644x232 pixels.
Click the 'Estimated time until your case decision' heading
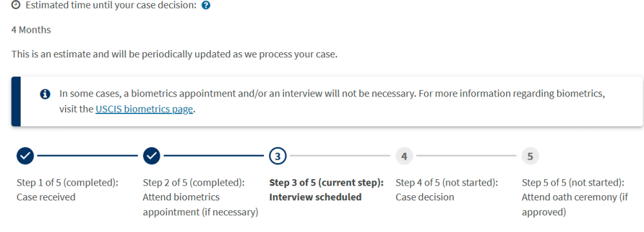[111, 6]
